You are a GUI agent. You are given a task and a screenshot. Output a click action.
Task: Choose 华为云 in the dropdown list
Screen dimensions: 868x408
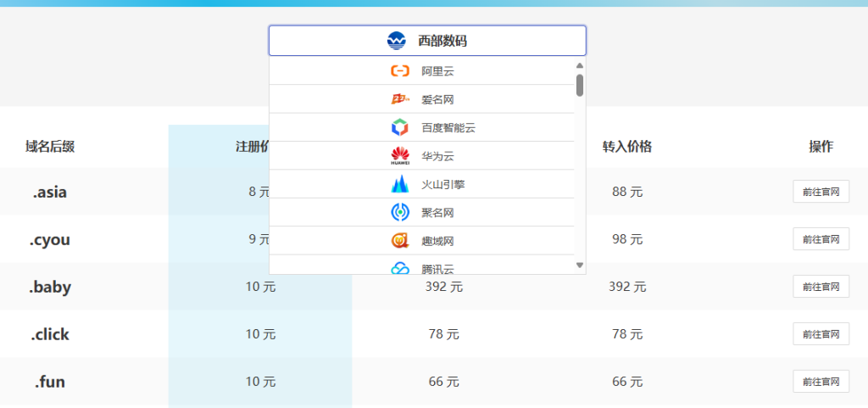click(x=422, y=156)
